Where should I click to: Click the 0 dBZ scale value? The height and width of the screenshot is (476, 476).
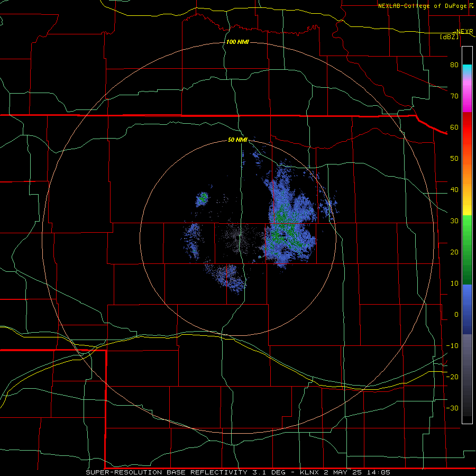click(x=456, y=315)
